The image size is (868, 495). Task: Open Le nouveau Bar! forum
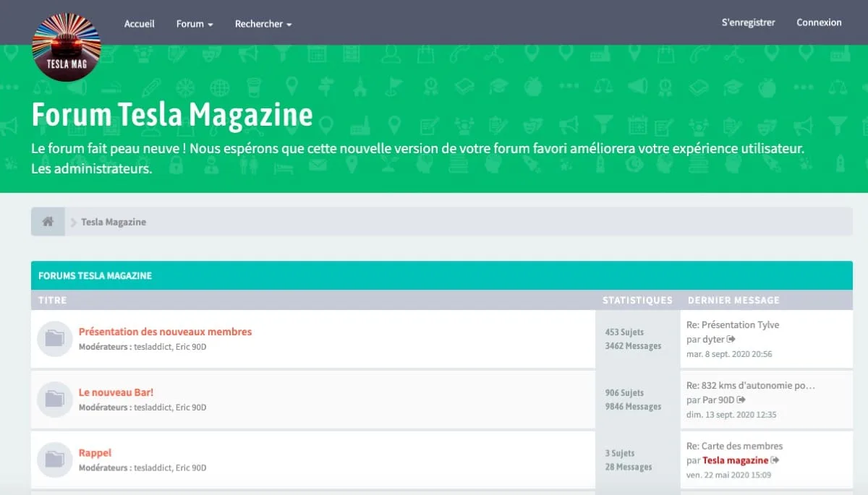[116, 392]
